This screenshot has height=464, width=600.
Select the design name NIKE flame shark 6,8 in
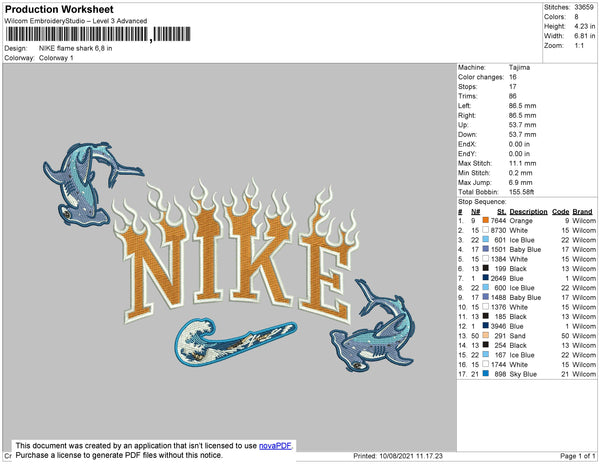[75, 49]
